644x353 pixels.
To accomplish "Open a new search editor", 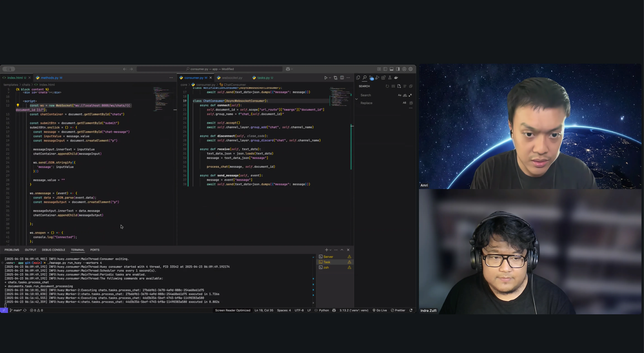I will tap(399, 86).
